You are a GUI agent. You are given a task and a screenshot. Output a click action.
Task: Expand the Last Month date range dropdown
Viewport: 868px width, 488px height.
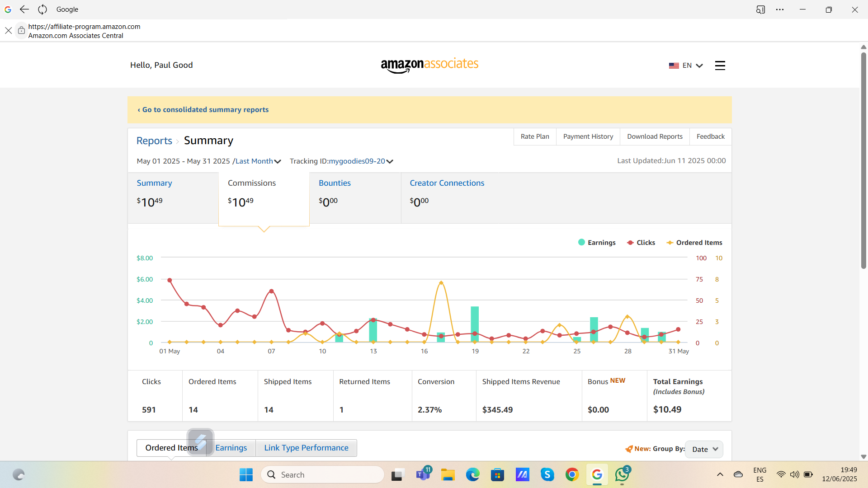point(258,161)
